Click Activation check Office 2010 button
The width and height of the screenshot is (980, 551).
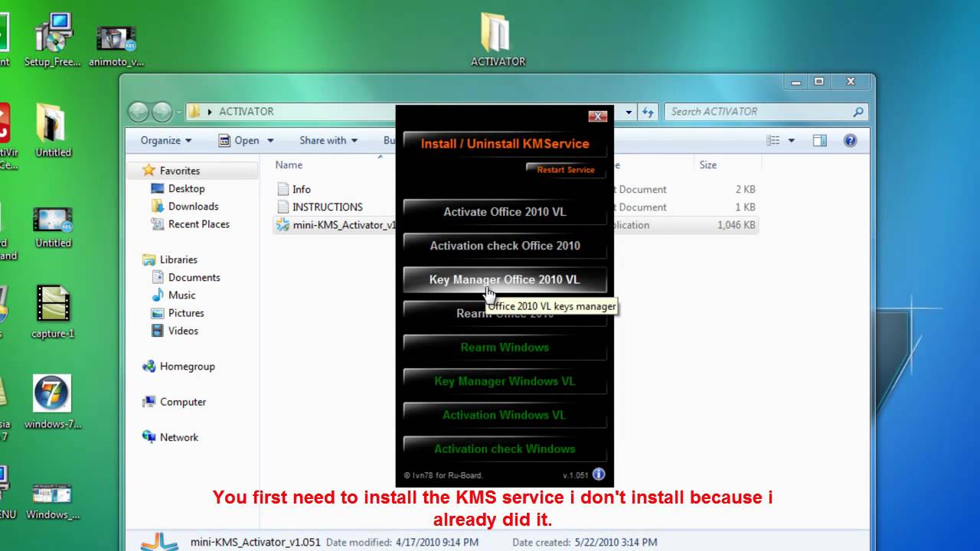click(505, 246)
